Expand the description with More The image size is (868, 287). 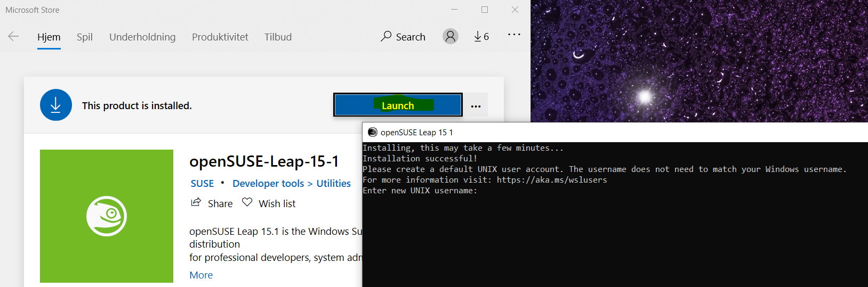tap(201, 275)
